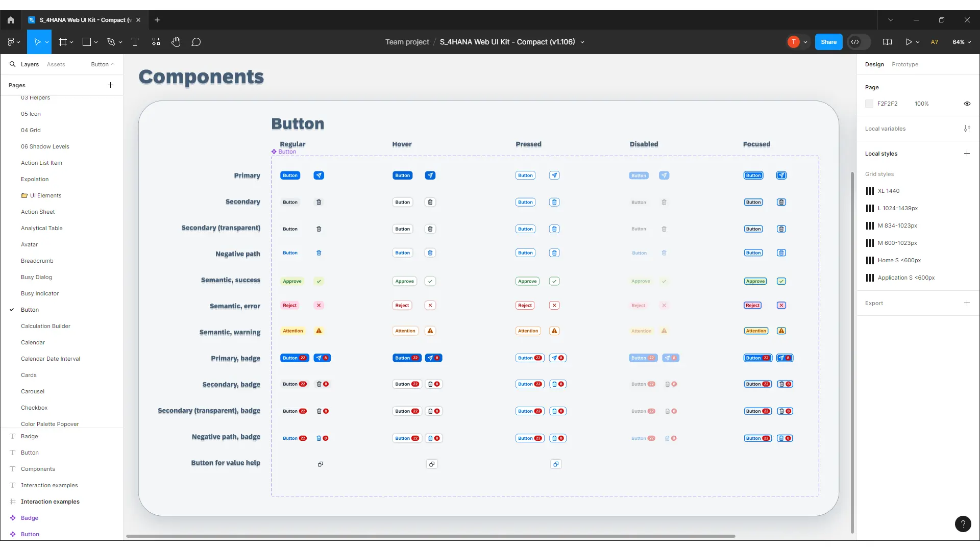Screen dimensions: 980x551
Task: Click the canvas vertical scrollbar
Action: [x=852, y=352]
